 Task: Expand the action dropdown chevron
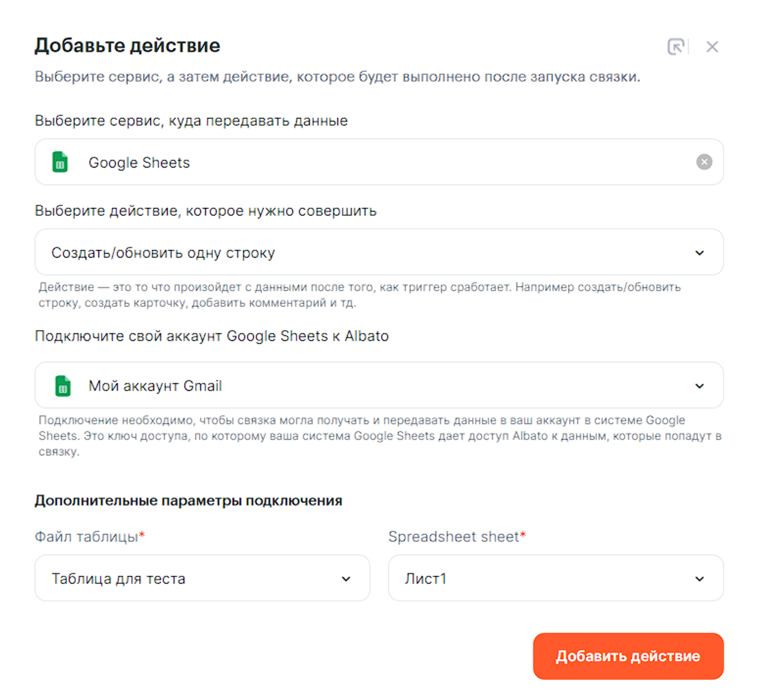[x=699, y=253]
